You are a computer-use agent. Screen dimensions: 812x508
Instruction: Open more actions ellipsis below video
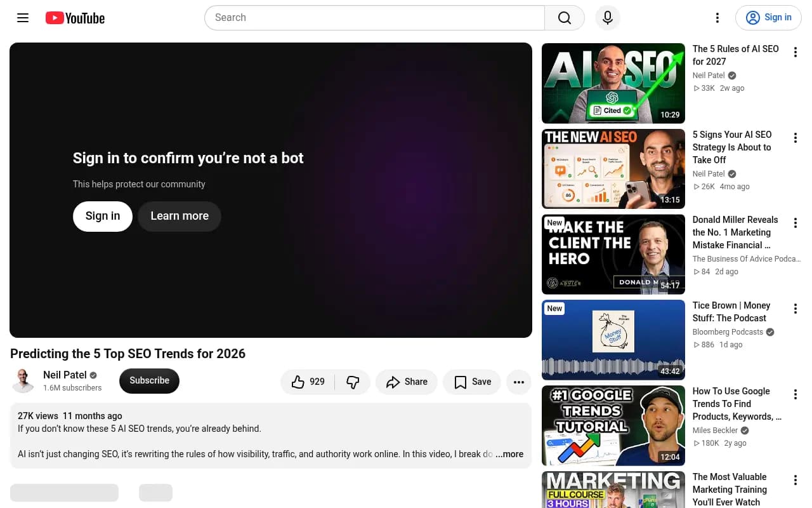[x=519, y=382]
